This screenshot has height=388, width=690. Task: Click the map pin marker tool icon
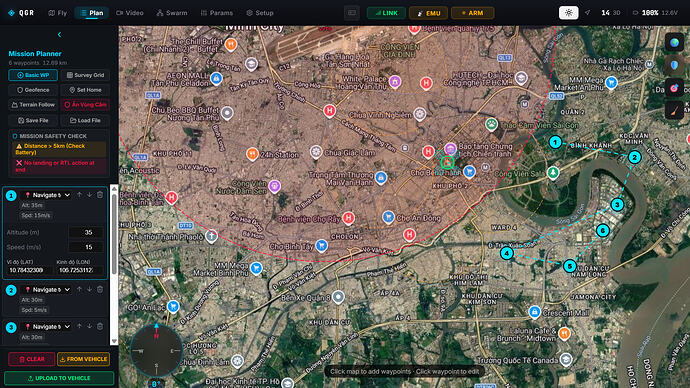coord(674,65)
